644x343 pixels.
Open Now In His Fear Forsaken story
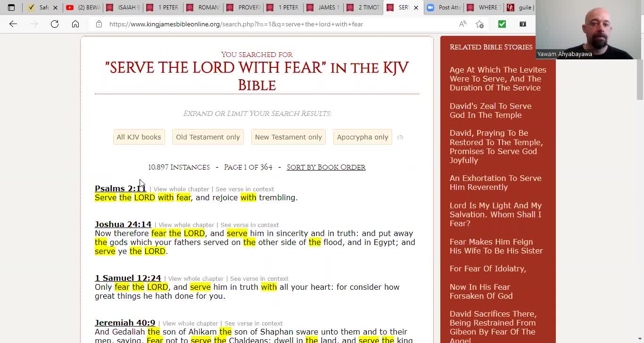(481, 291)
